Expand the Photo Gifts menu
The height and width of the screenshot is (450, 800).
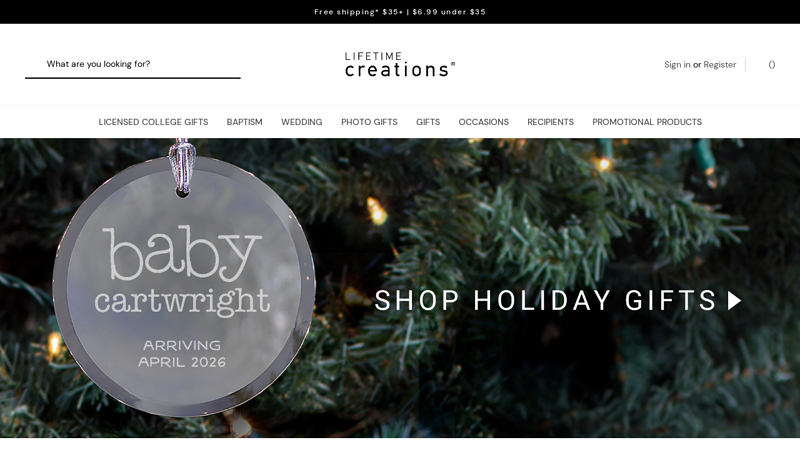tap(369, 122)
